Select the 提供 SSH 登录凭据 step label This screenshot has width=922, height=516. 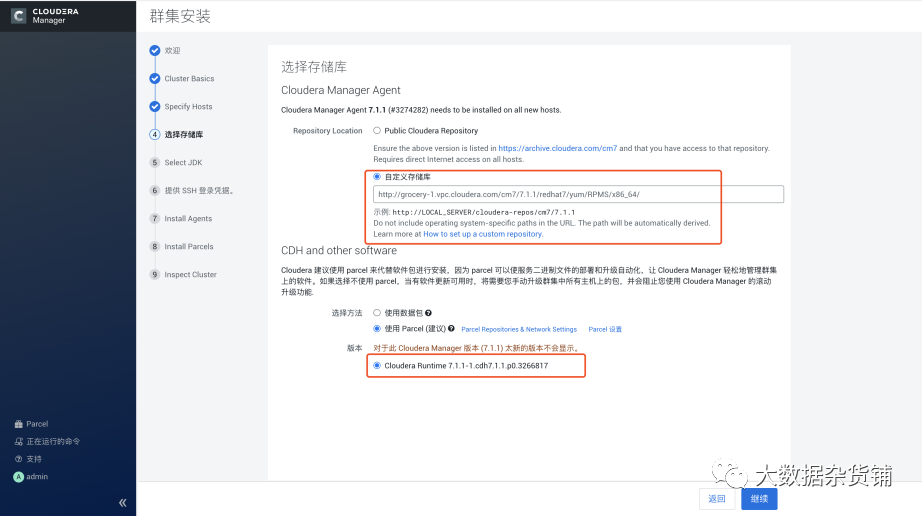[199, 190]
